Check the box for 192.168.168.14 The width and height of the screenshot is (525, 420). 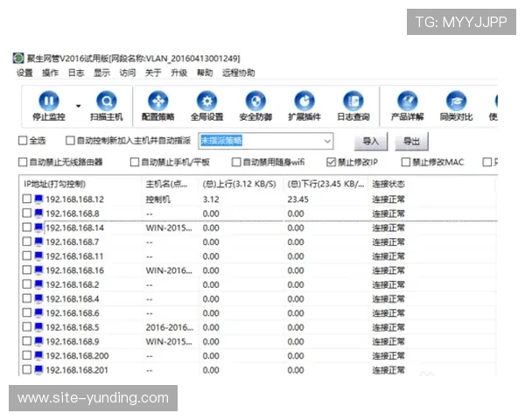tap(27, 227)
